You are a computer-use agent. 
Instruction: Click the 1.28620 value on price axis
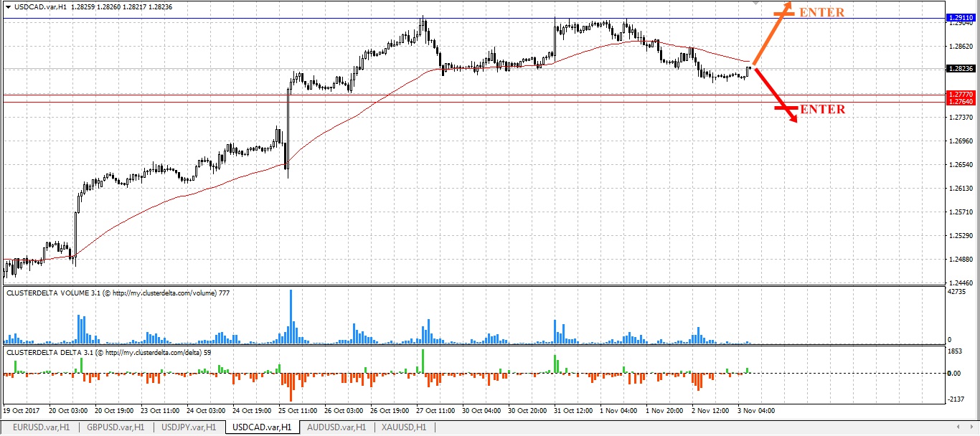(959, 47)
